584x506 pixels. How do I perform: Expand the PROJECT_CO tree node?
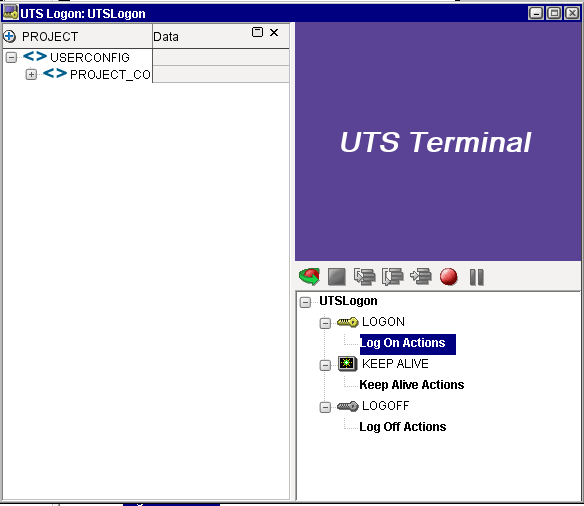(x=31, y=74)
